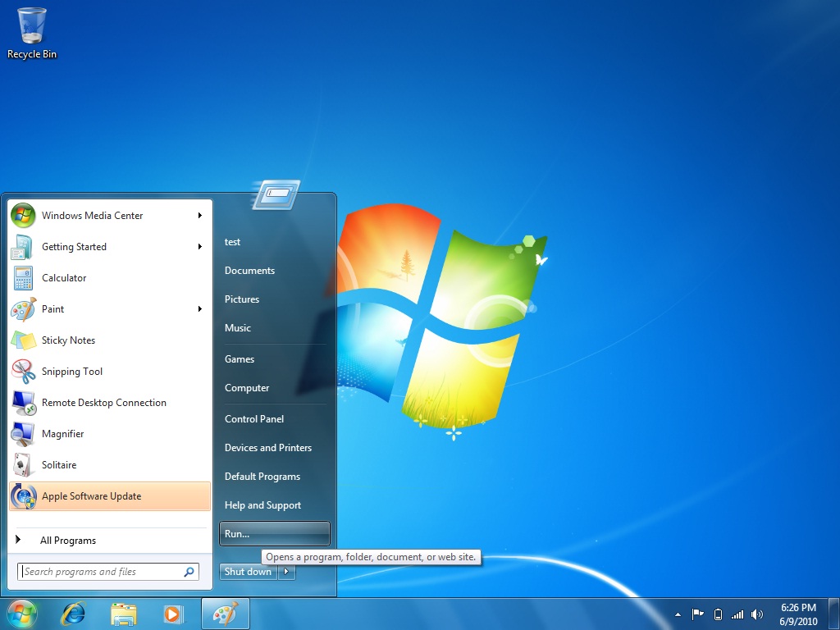Click the Solitaire label
Viewport: 840px width, 630px height.
pyautogui.click(x=59, y=465)
